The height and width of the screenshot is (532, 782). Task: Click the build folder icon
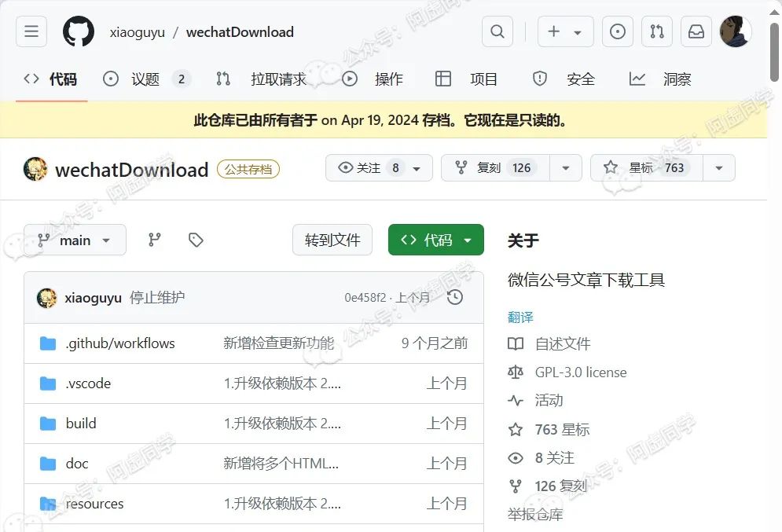tap(48, 424)
